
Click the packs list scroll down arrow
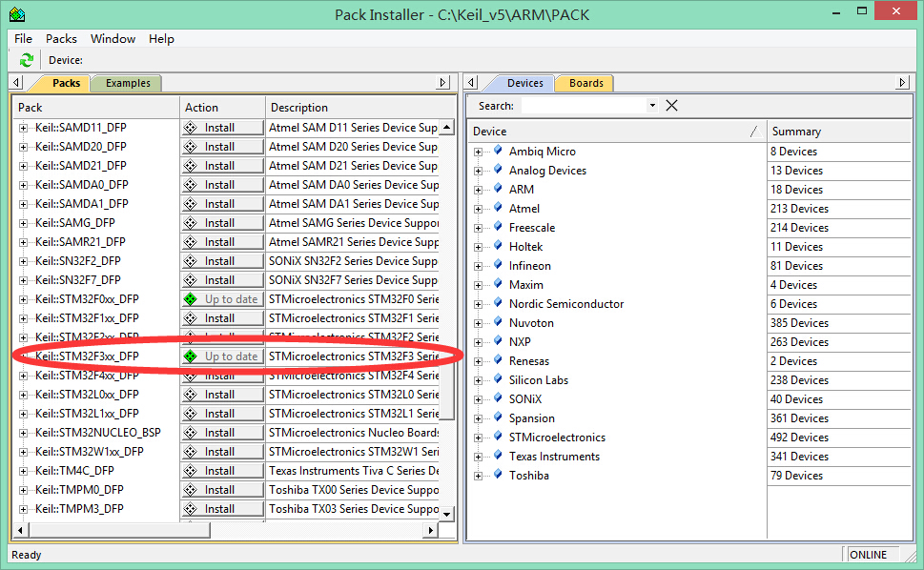pyautogui.click(x=447, y=514)
